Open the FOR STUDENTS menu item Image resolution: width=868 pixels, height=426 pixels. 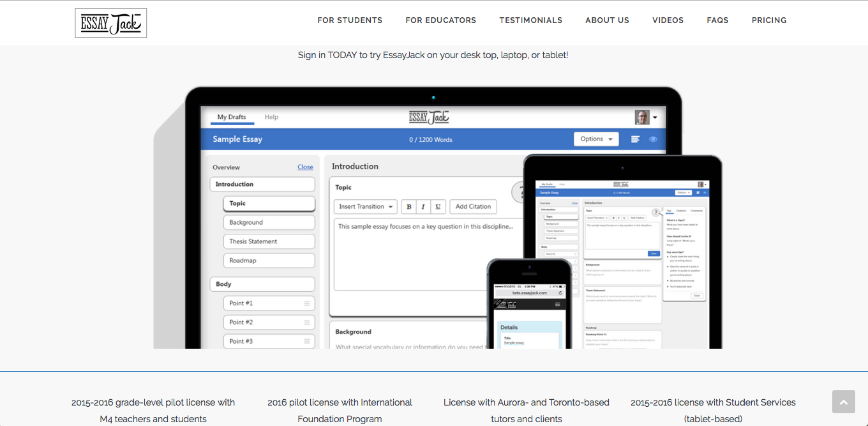350,20
